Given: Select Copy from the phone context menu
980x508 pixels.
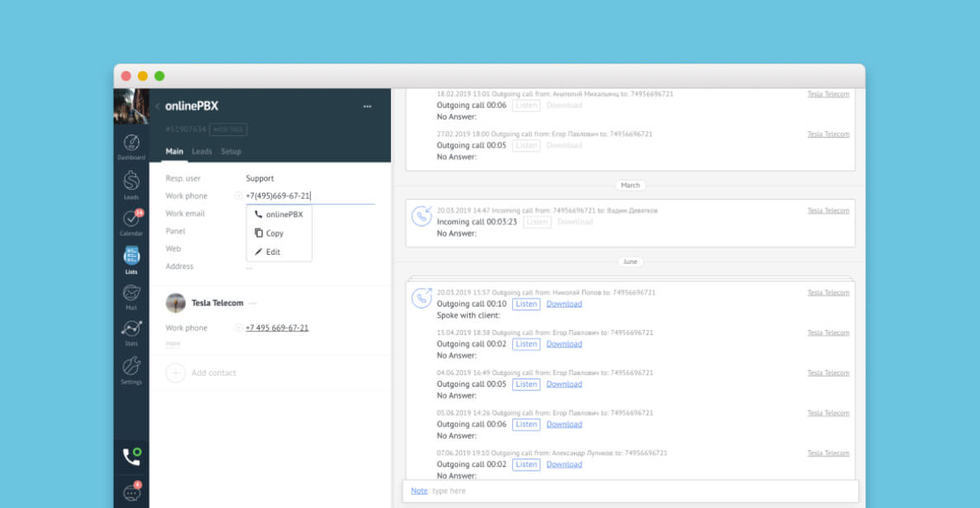Looking at the screenshot, I should [274, 233].
